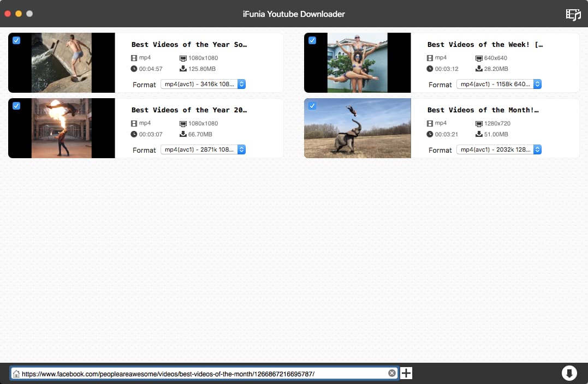
Task: Expand the mp4(avc1) - 1158k format dropdown
Action: coord(499,84)
